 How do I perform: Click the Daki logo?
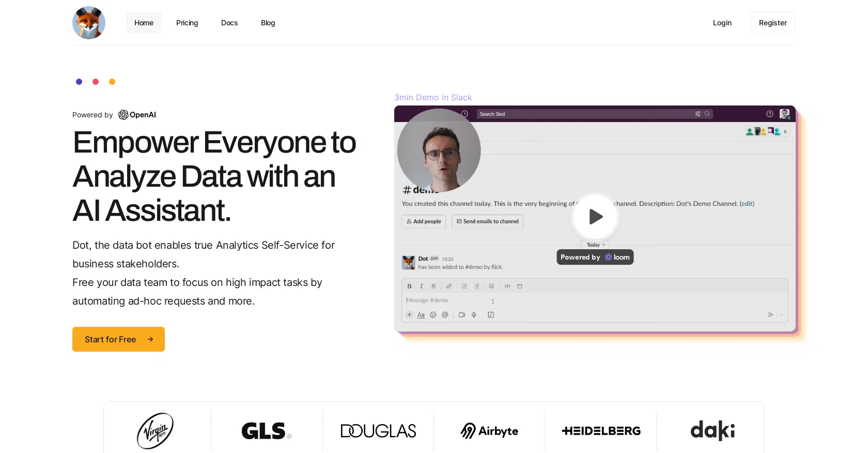712,431
